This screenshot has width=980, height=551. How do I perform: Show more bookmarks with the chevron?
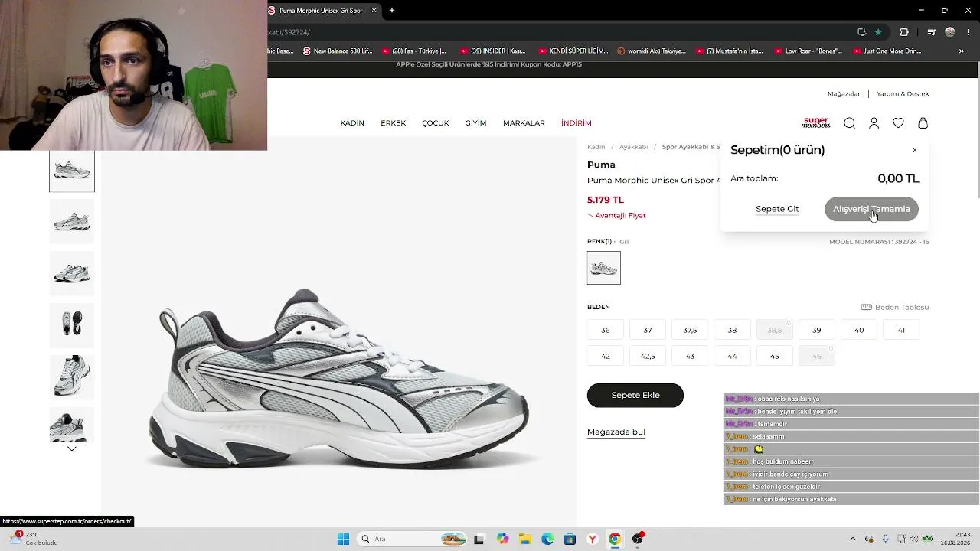pyautogui.click(x=962, y=51)
